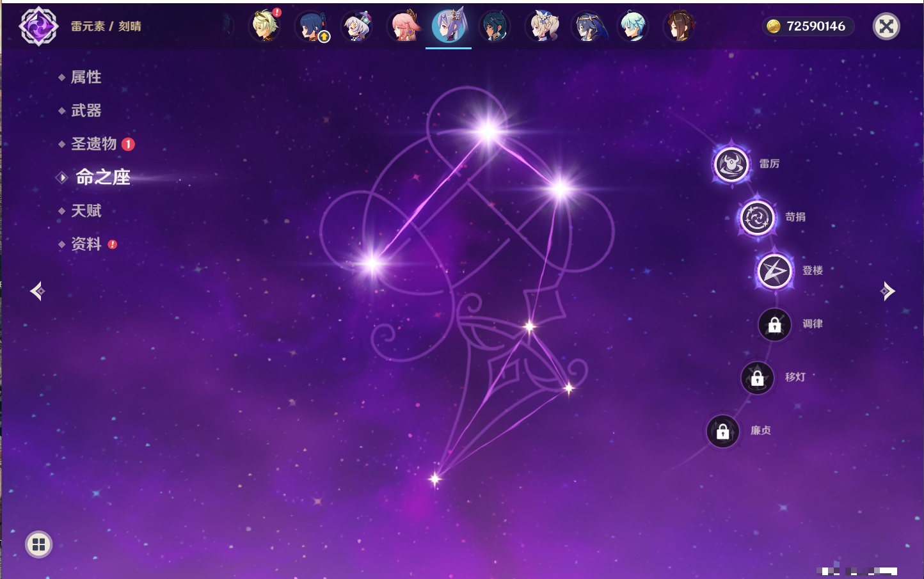
Task: Select the blonde Traveler character portrait
Action: tap(265, 26)
